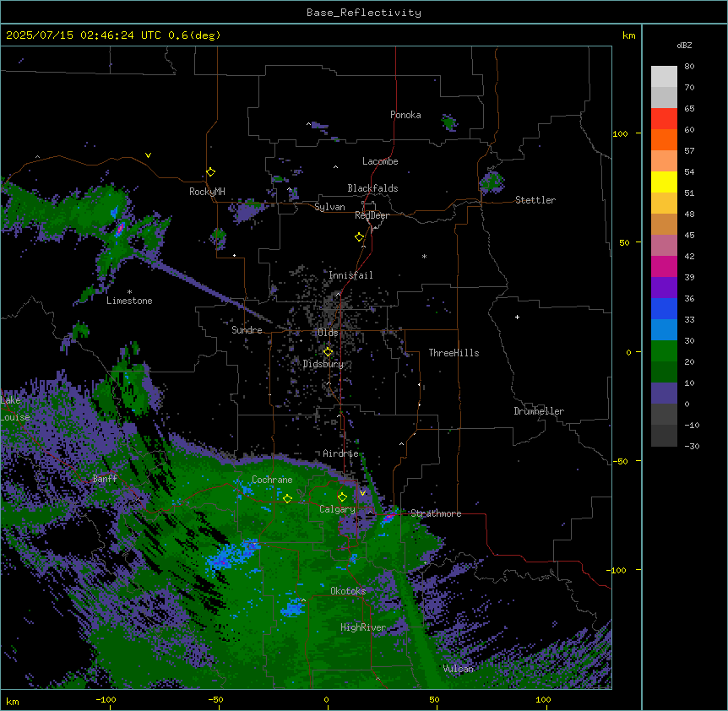Viewport: 728px width, 711px height.
Task: Click the 65 value in the dBZ legend
Action: coord(689,109)
